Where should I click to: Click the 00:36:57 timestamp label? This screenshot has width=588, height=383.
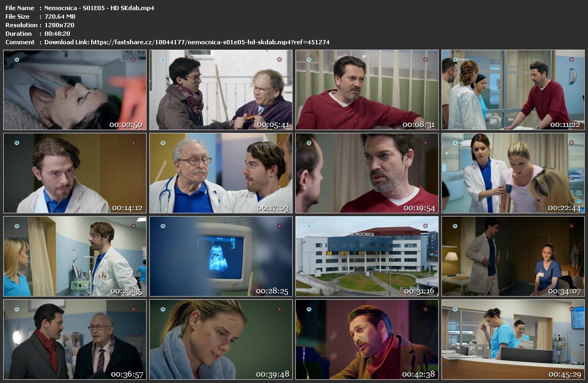point(127,374)
